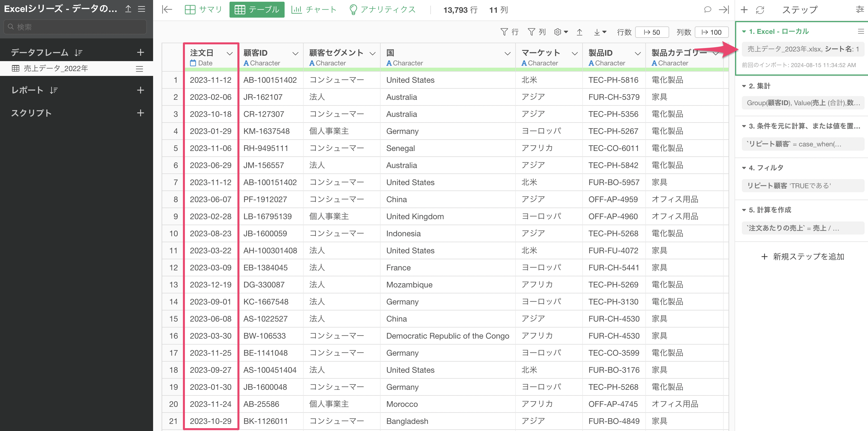This screenshot has height=431, width=868.
Task: Open menu for 売上データ_2022年 data frame
Action: point(139,69)
